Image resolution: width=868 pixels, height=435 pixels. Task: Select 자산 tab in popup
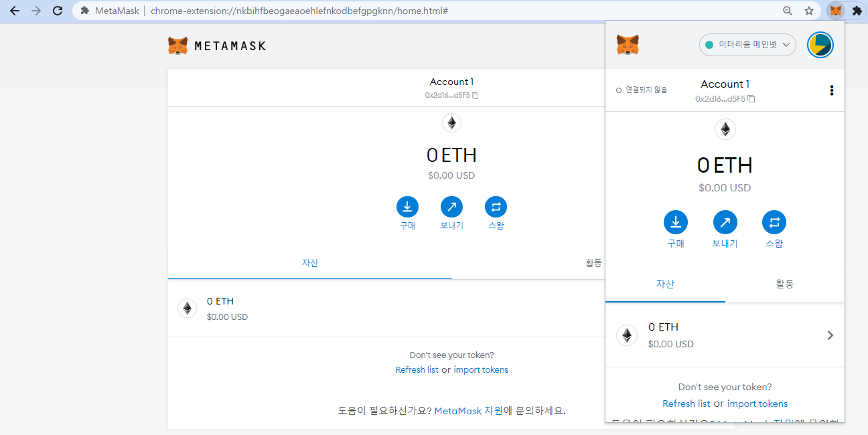pos(665,284)
